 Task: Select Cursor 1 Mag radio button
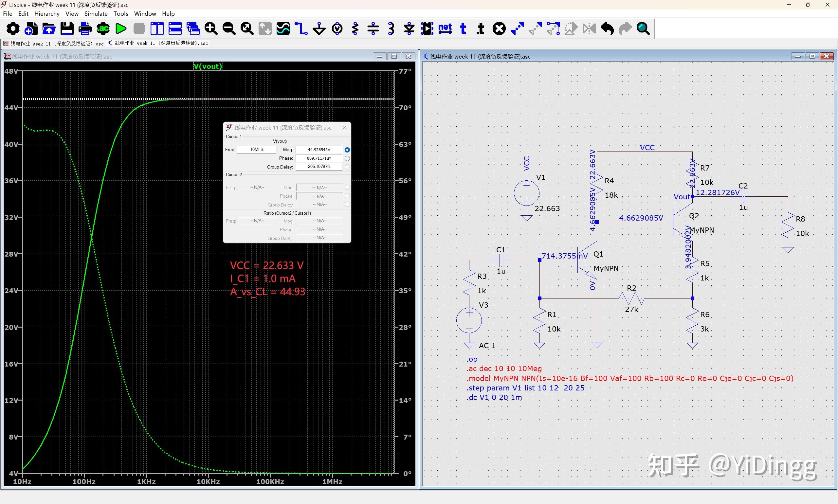(347, 150)
